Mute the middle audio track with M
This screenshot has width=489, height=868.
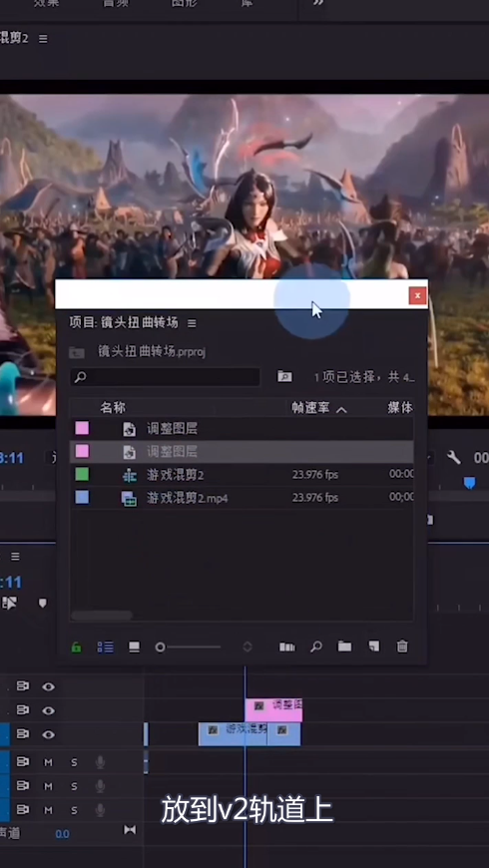[48, 786]
